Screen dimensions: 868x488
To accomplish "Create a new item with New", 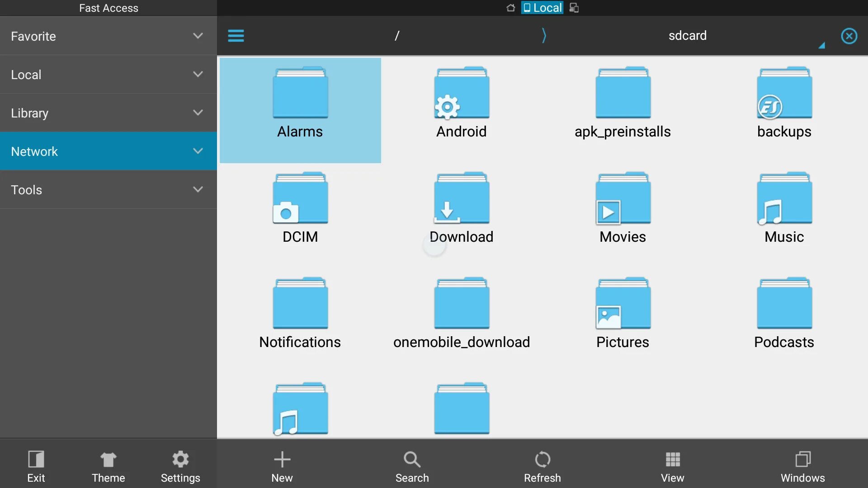I will [x=282, y=467].
